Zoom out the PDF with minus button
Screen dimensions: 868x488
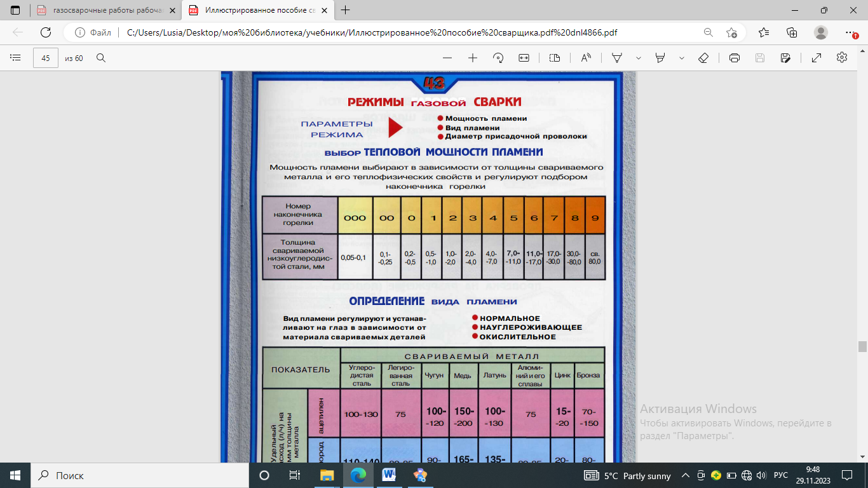click(x=447, y=58)
